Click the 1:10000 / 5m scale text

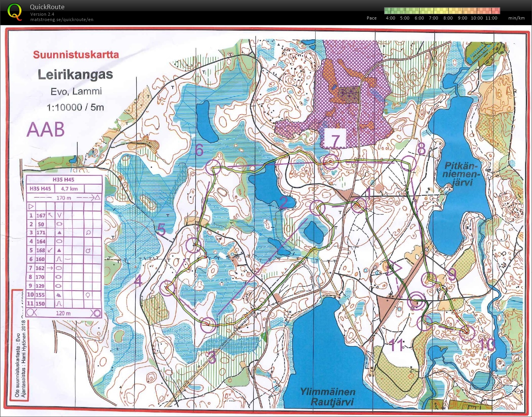tap(75, 107)
